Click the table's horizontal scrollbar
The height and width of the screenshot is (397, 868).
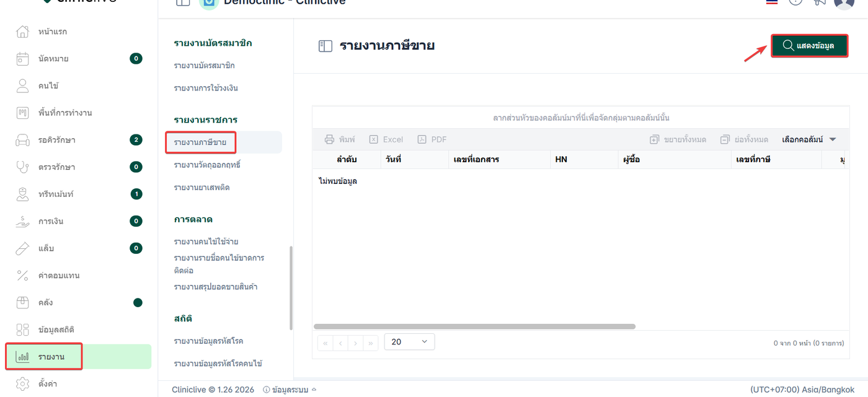[475, 326]
